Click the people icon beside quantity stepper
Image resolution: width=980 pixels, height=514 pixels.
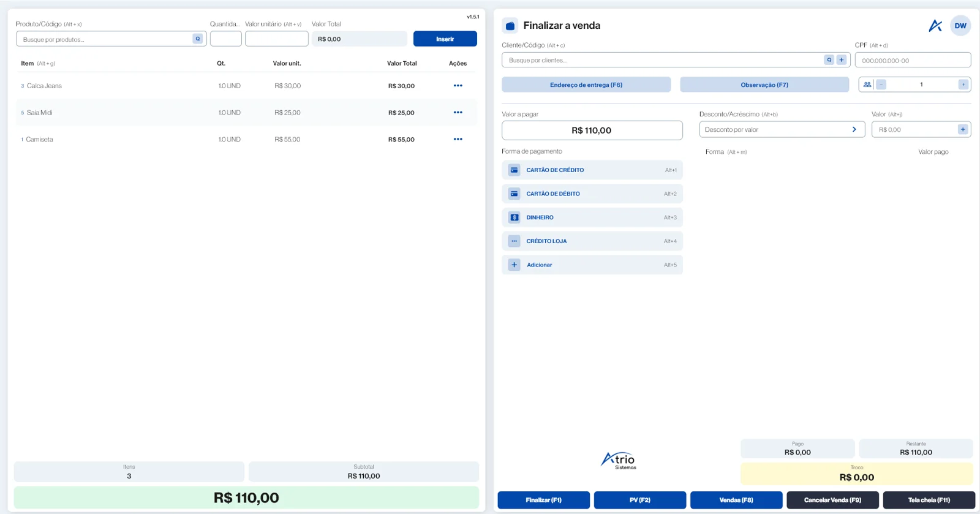[x=867, y=85]
